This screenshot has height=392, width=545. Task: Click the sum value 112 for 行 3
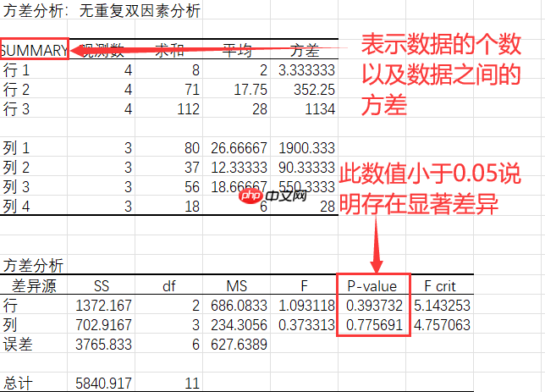[x=188, y=109]
